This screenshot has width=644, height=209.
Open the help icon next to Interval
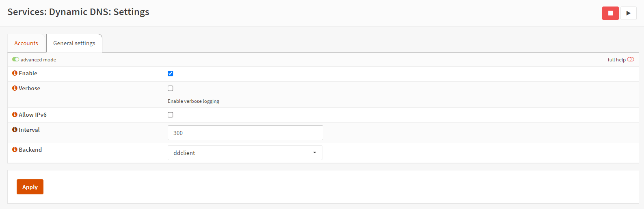coord(15,130)
